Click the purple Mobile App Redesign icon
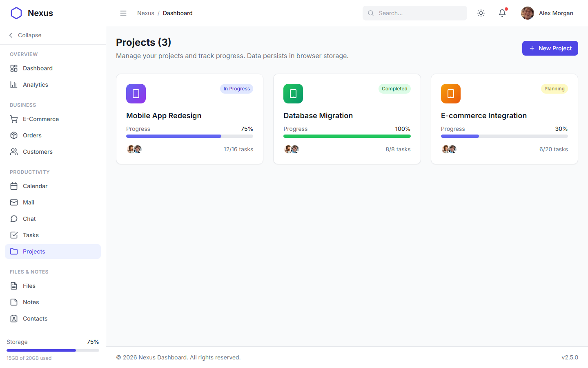The width and height of the screenshot is (588, 368). click(x=136, y=94)
